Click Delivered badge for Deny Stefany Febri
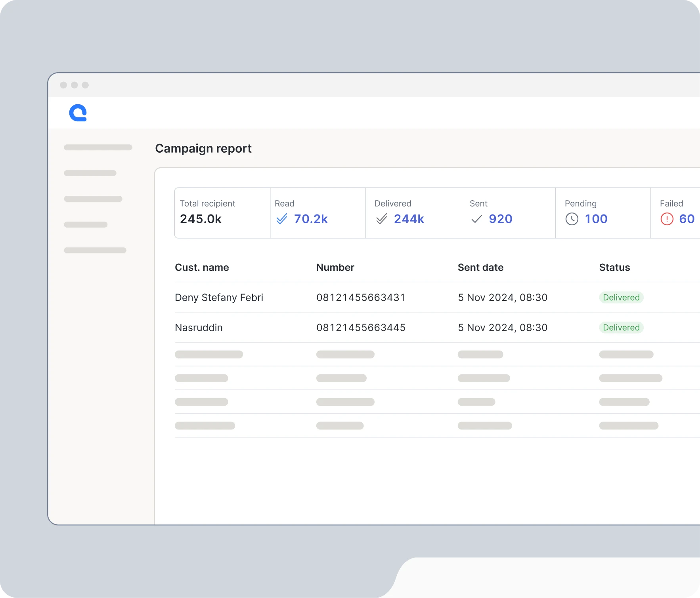 (621, 297)
